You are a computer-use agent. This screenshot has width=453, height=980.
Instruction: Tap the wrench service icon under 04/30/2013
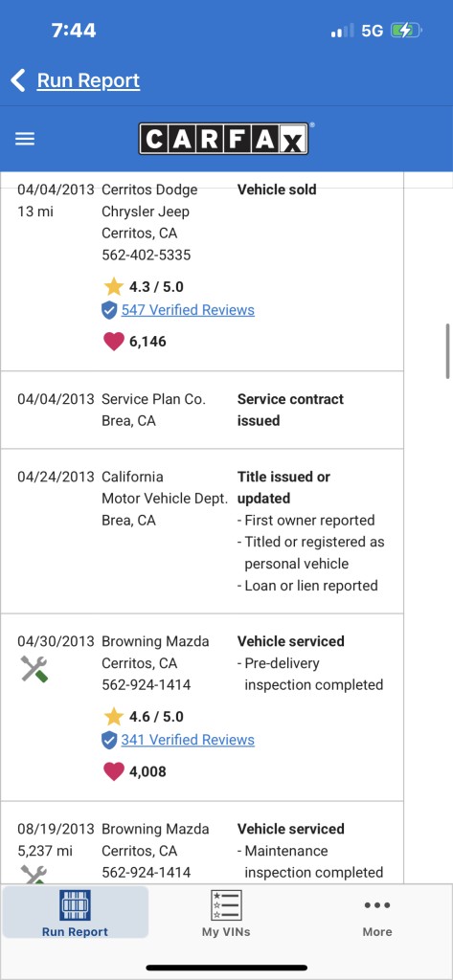point(34,669)
